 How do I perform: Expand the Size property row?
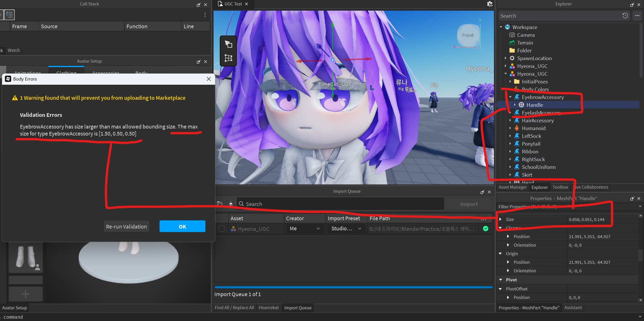(500, 219)
